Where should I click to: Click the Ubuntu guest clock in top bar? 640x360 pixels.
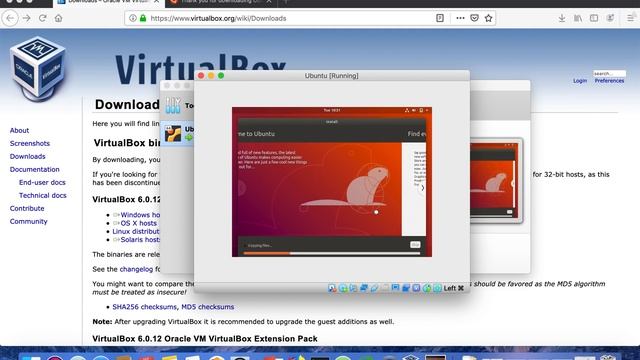point(331,110)
